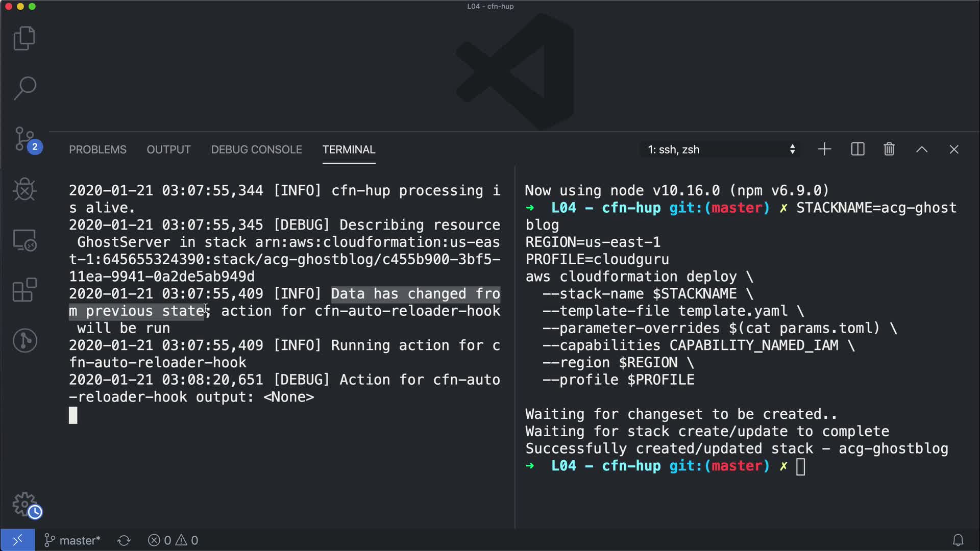This screenshot has width=980, height=551.
Task: Switch to the PROBLEMS tab
Action: (x=97, y=149)
